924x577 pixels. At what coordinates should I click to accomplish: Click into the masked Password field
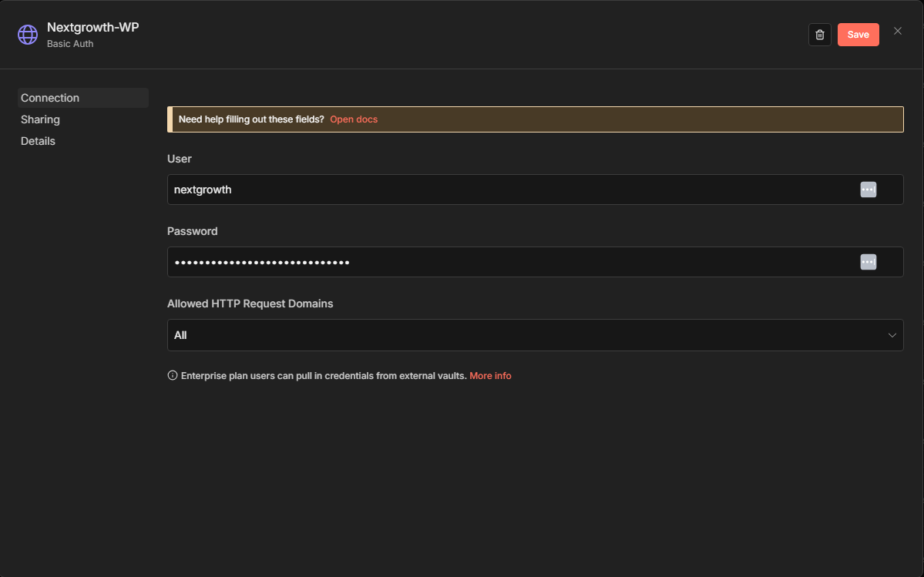point(509,262)
